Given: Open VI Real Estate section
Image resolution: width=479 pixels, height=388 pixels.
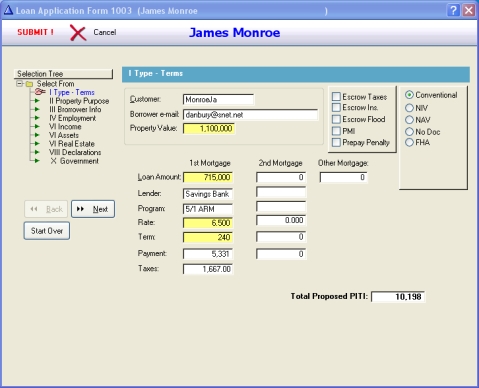Looking at the screenshot, I should [x=72, y=144].
